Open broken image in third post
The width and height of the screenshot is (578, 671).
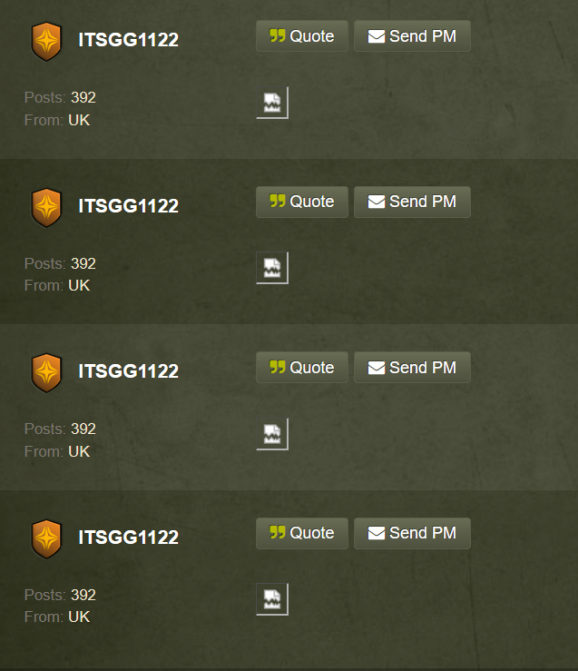point(273,434)
